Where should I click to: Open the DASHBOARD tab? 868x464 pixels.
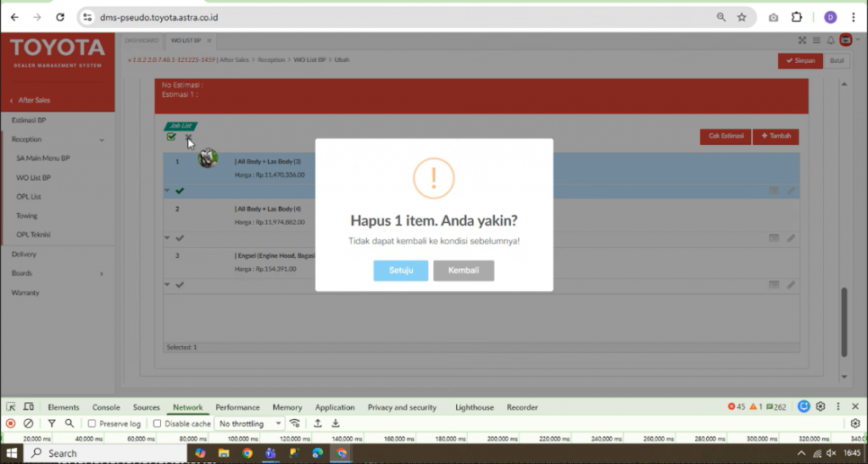142,40
